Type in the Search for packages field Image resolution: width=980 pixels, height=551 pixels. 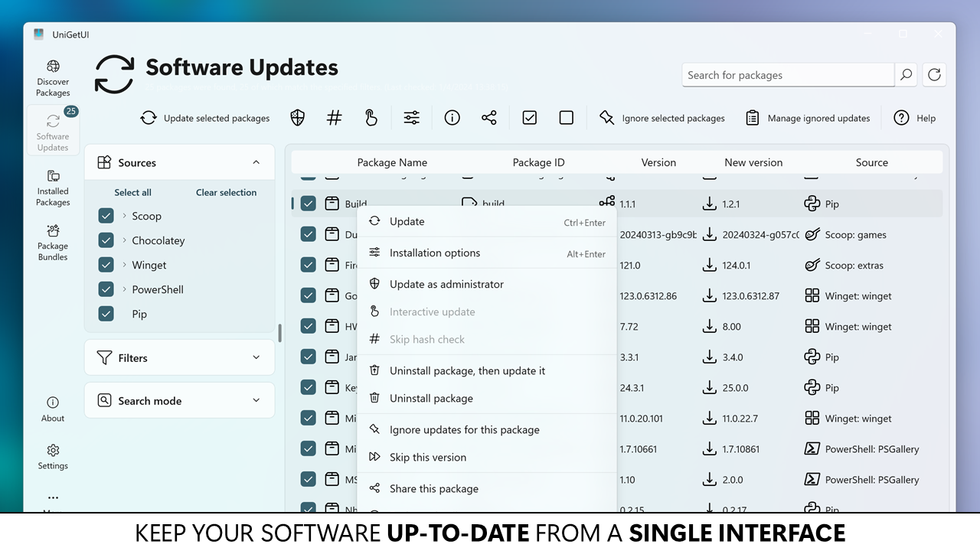pos(787,74)
